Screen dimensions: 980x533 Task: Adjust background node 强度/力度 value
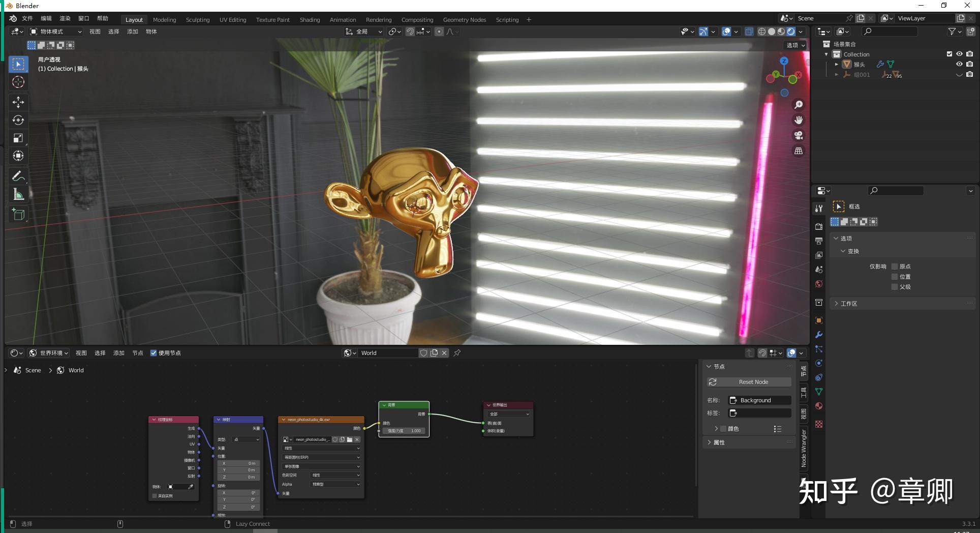[x=404, y=431]
